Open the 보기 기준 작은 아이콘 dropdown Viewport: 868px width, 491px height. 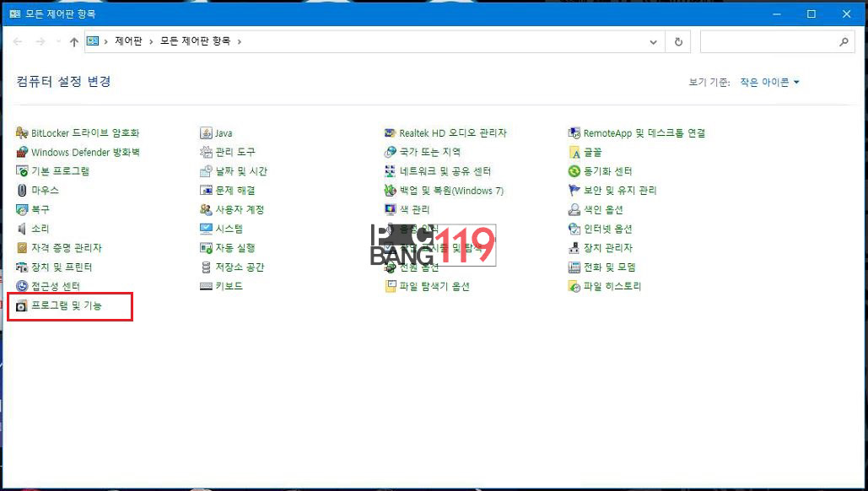tap(769, 83)
